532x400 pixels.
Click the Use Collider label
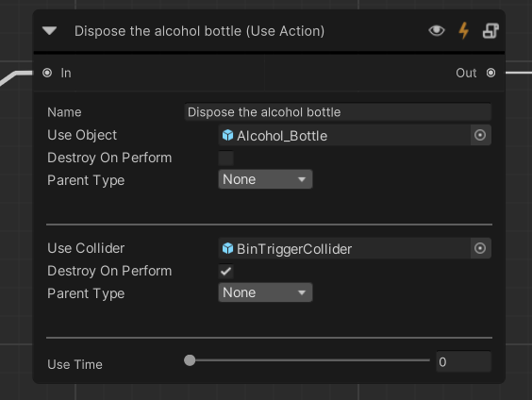[x=86, y=248]
